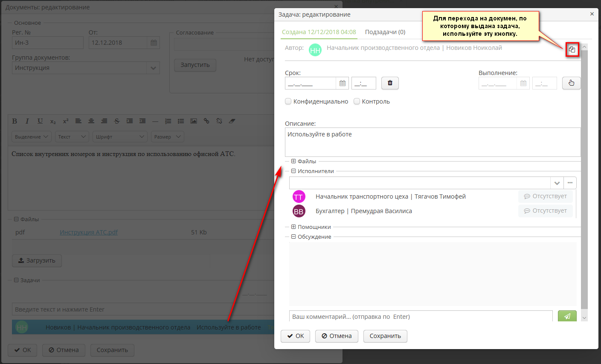The height and width of the screenshot is (364, 601).
Task: Open the calendar picker for Срок date
Action: tap(343, 84)
